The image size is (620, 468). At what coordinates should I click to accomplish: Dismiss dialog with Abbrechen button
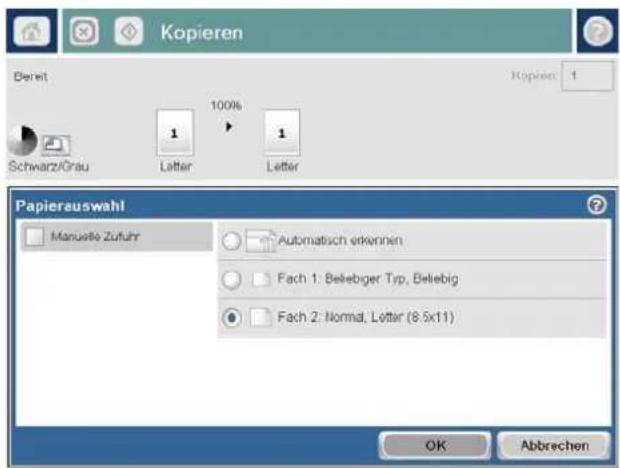click(554, 446)
